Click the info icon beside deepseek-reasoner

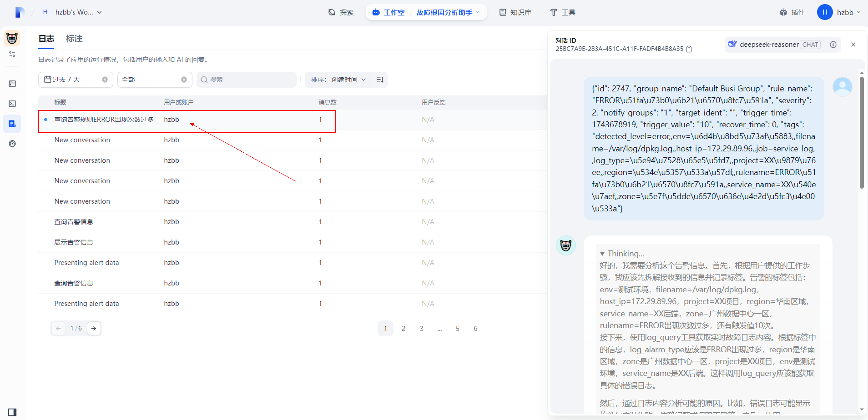click(833, 45)
